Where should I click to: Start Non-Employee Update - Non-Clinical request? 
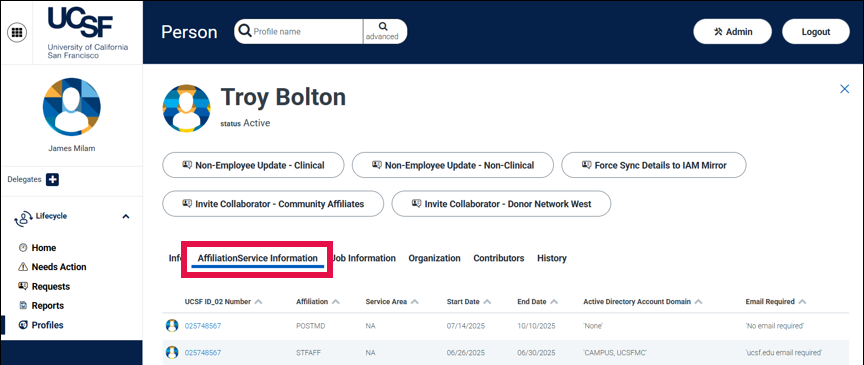[x=452, y=165]
